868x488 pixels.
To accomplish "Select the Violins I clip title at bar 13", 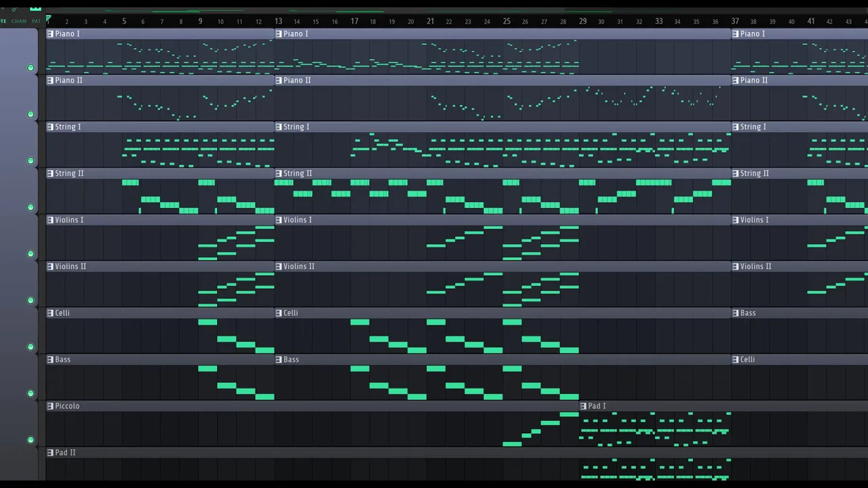I will (x=298, y=220).
